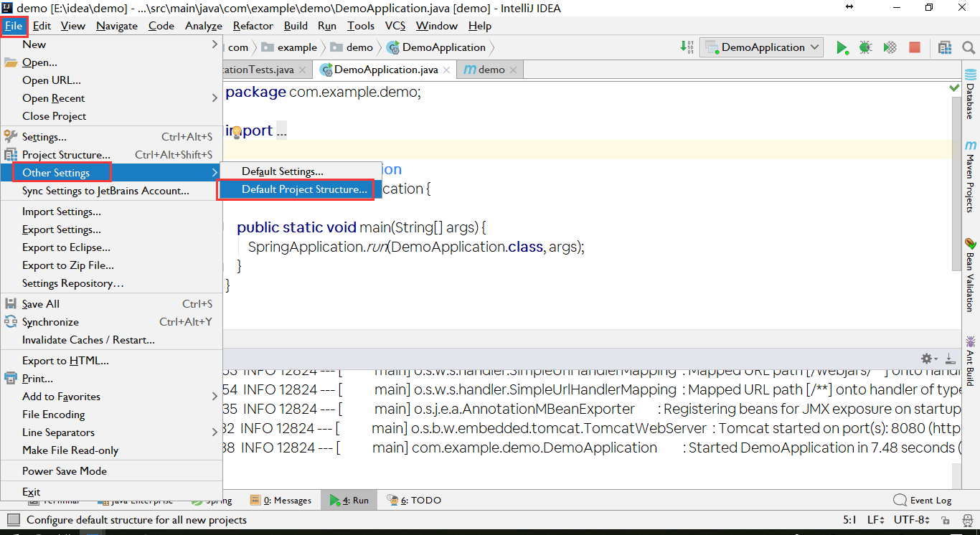980x535 pixels.
Task: Open the 6: TODO tool window tab
Action: point(414,500)
